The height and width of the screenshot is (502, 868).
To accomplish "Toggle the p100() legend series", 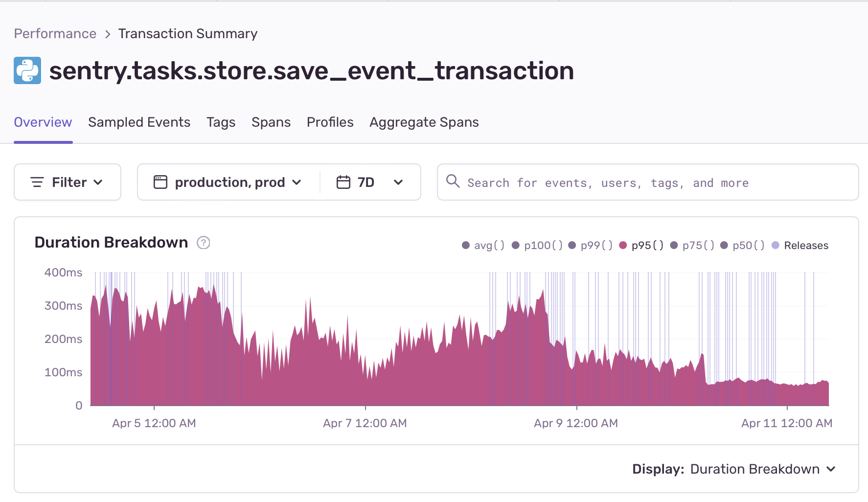I will [x=537, y=245].
